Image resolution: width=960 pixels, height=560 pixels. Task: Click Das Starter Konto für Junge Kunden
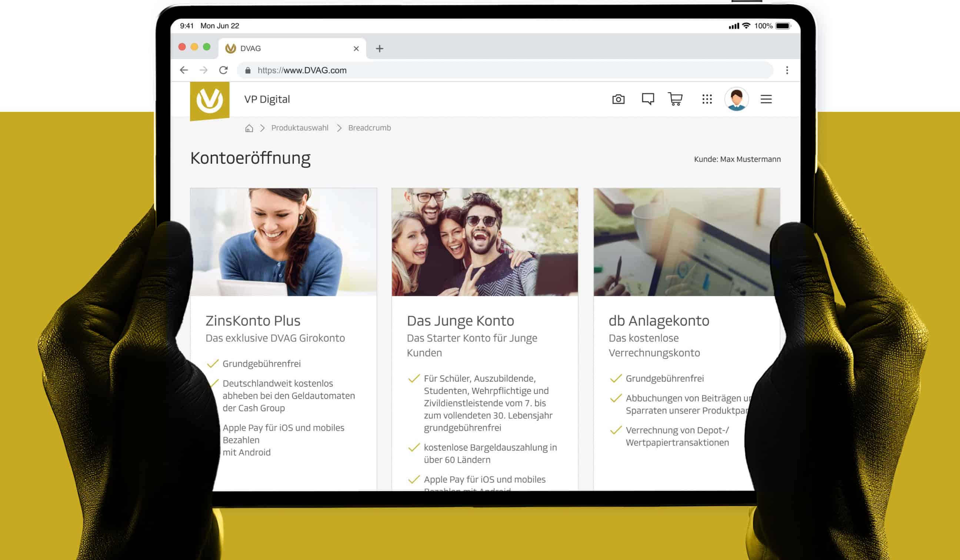tap(472, 346)
